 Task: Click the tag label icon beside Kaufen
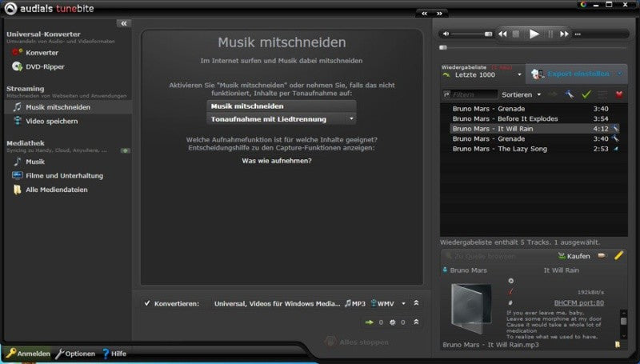(602, 256)
